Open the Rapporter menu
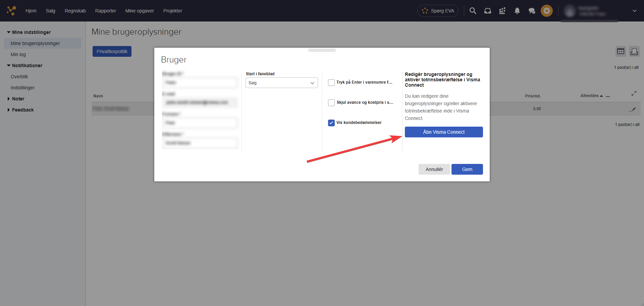The height and width of the screenshot is (306, 644). 106,11
